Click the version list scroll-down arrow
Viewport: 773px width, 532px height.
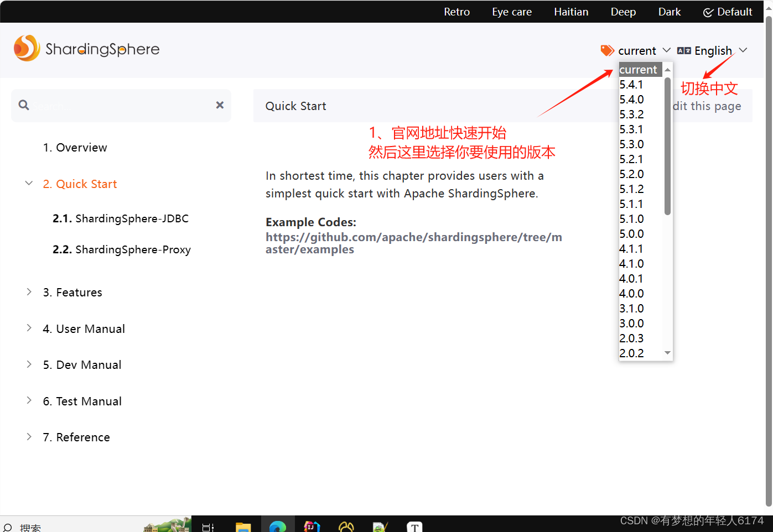(x=667, y=353)
